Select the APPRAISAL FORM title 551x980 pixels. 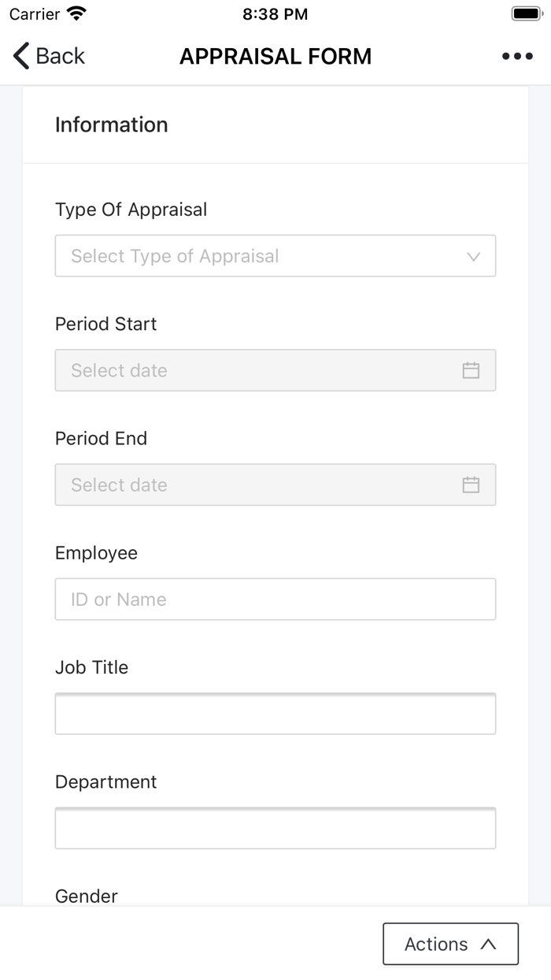(275, 56)
